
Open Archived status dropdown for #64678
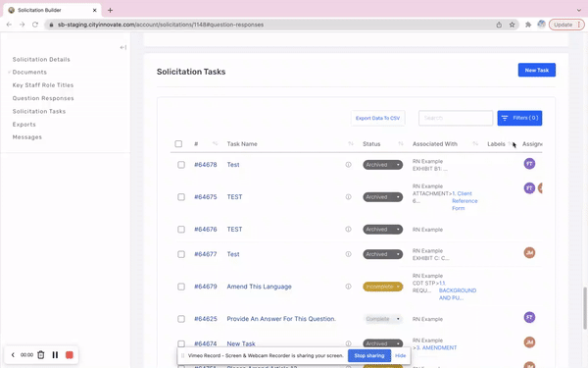(x=382, y=165)
